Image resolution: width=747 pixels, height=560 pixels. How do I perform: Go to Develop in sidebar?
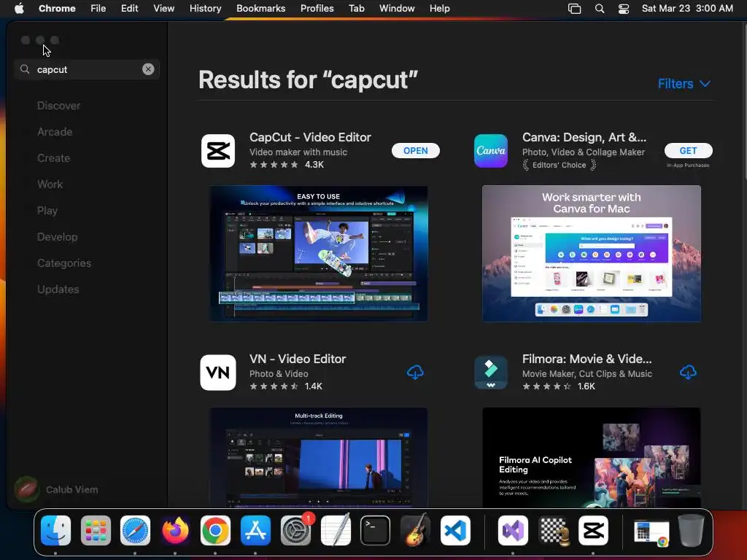tap(57, 237)
